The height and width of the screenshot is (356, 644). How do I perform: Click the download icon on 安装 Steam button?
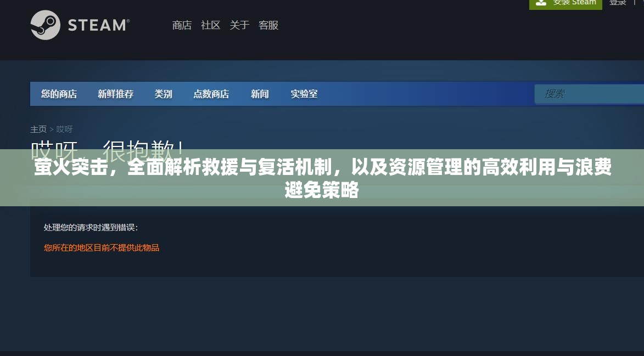pyautogui.click(x=541, y=3)
